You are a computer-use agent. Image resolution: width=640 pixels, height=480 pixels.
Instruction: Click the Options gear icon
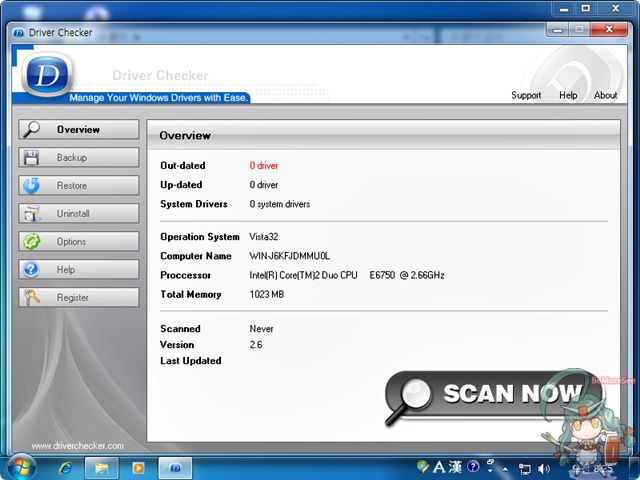point(31,242)
